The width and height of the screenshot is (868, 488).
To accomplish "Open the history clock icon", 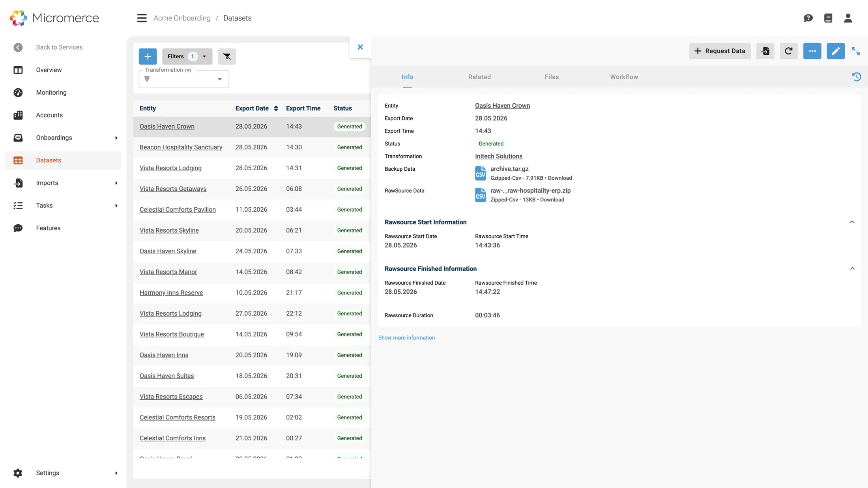I will pos(857,77).
